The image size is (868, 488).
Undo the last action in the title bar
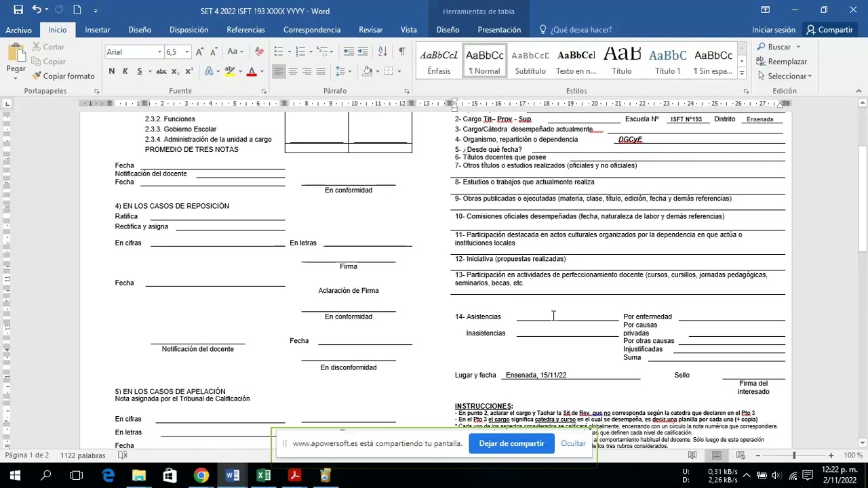coord(37,10)
